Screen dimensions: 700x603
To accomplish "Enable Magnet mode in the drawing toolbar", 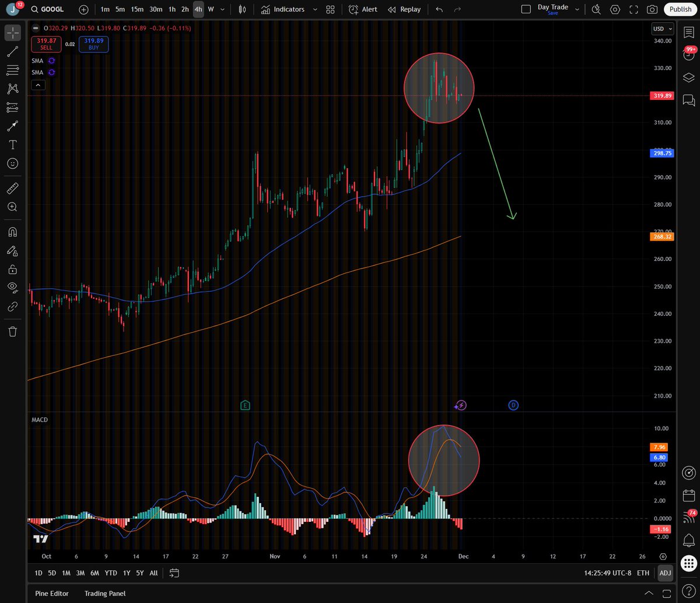I will 12,232.
